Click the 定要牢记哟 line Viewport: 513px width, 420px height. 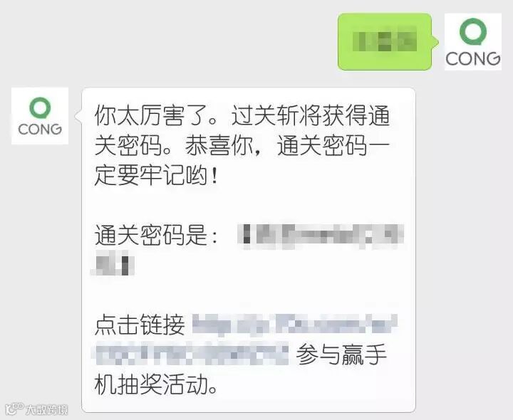(x=156, y=176)
